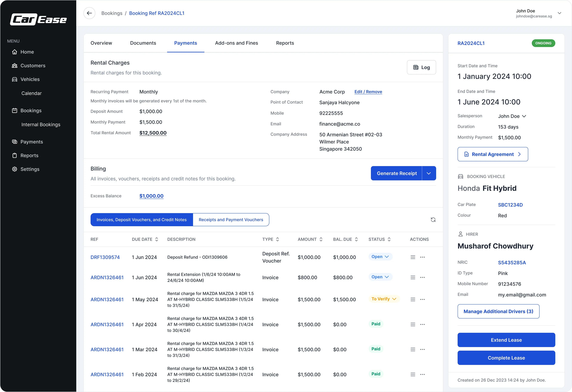Click the Edit / Remove company link
Screen dimensions: 572x392
(368, 92)
